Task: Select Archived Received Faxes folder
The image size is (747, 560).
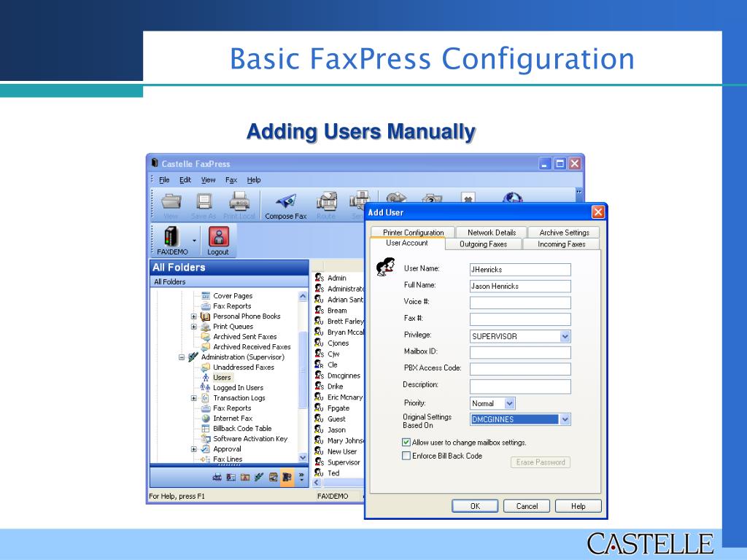Action: (252, 346)
